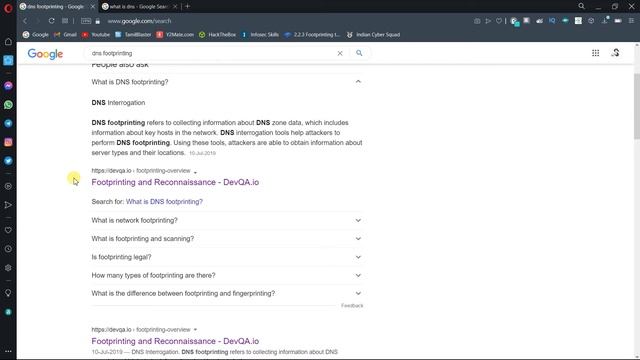
Task: Clear the Google search box
Action: (x=340, y=53)
